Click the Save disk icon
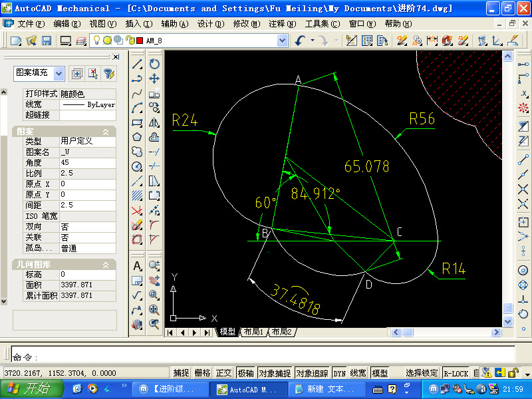532x399 pixels. pyautogui.click(x=47, y=41)
